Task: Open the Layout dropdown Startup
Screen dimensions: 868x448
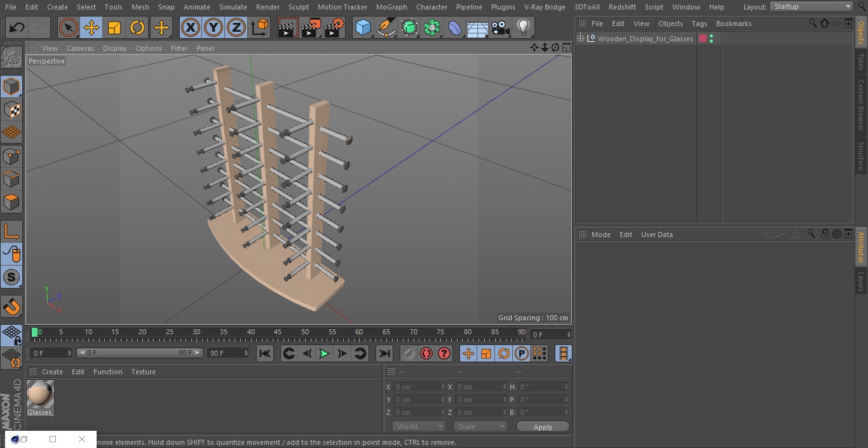Action: 812,6
